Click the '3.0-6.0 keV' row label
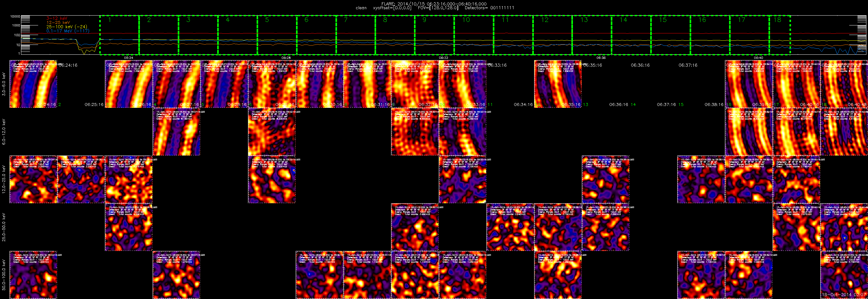 click(x=4, y=84)
